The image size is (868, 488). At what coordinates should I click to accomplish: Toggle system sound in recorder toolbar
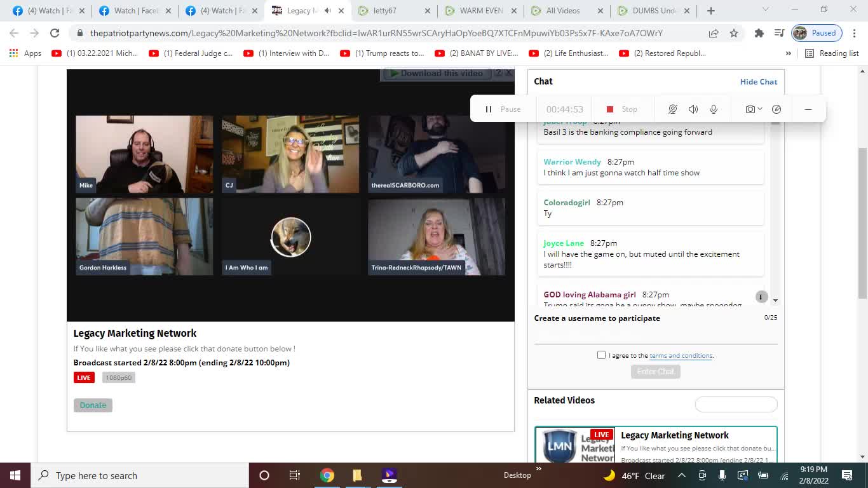click(693, 109)
